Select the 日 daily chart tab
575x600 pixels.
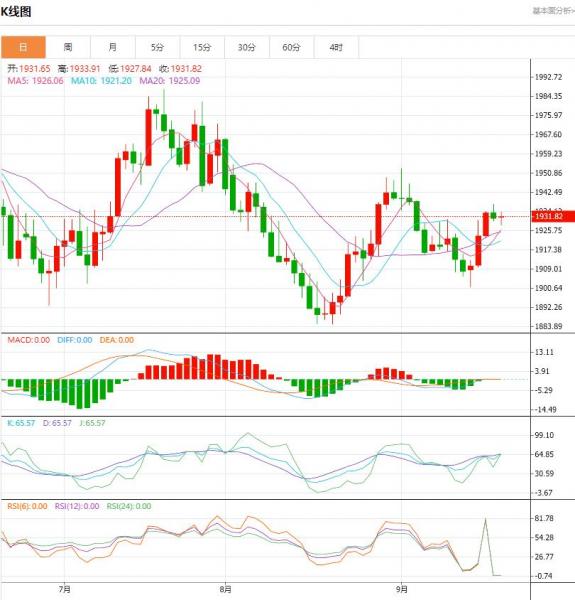tap(23, 47)
